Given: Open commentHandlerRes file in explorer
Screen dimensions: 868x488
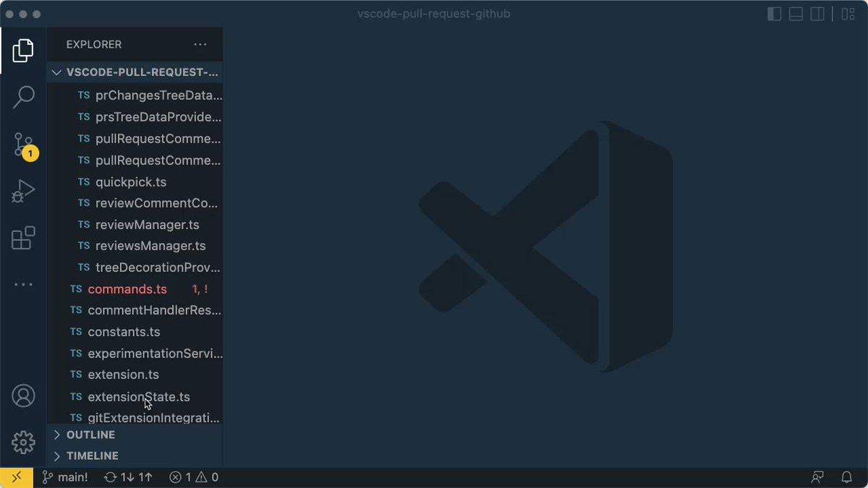Looking at the screenshot, I should pyautogui.click(x=135, y=311).
